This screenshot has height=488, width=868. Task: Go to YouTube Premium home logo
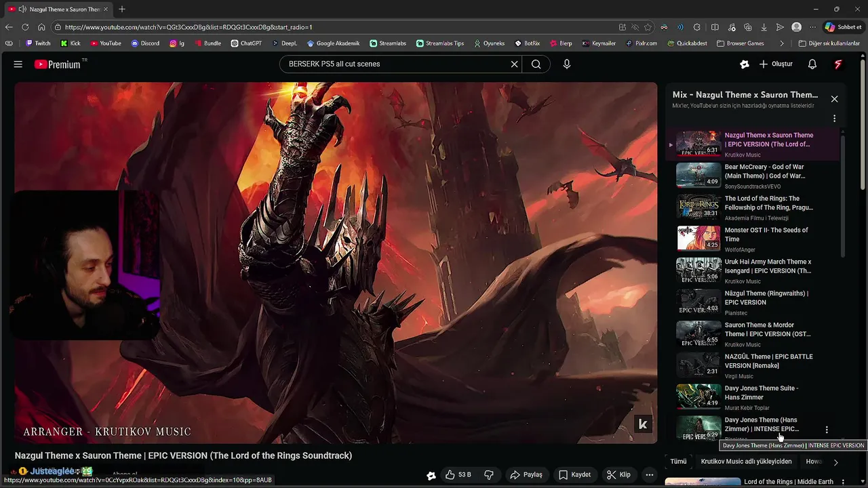58,64
